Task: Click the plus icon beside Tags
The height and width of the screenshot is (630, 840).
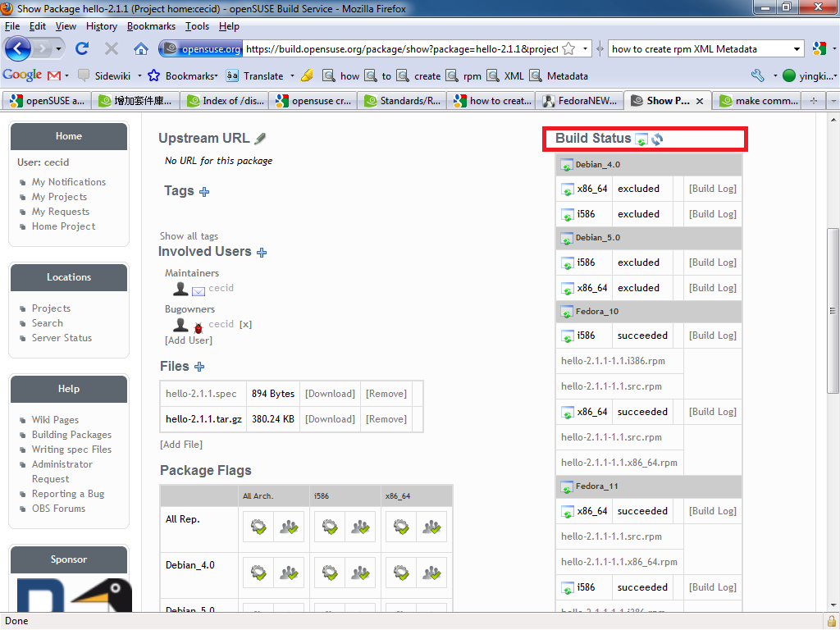Action: point(204,191)
